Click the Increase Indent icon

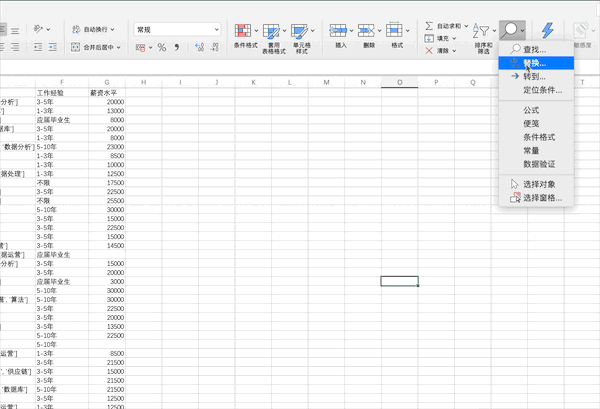51,47
